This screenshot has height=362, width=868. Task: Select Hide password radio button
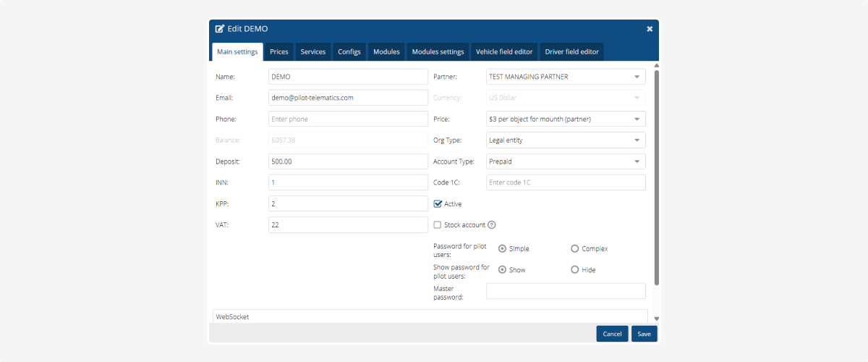(x=575, y=269)
